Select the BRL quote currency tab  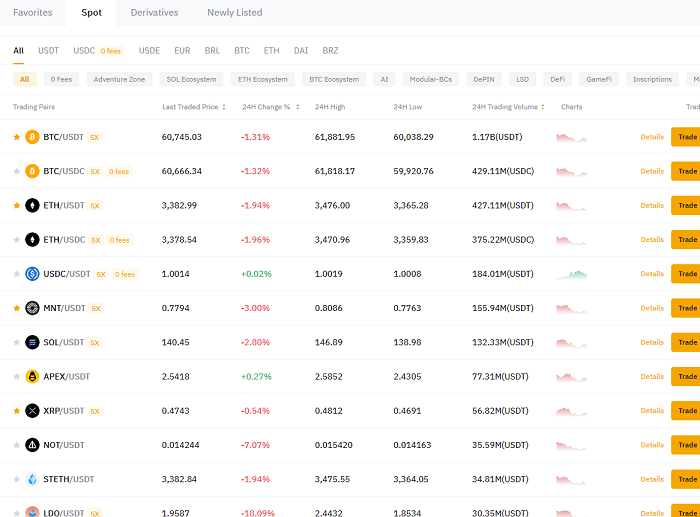point(212,50)
